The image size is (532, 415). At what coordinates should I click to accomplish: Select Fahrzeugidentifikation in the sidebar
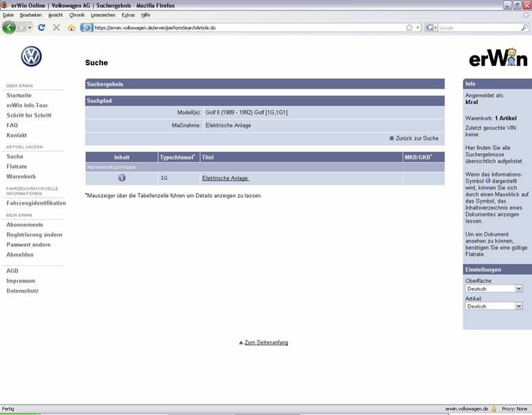point(36,203)
